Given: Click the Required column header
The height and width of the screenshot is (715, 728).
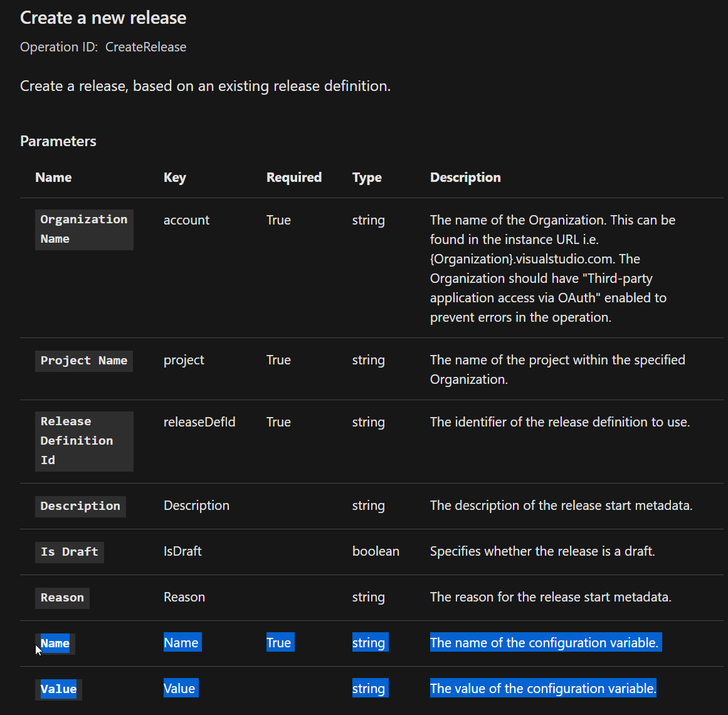Looking at the screenshot, I should tap(293, 177).
